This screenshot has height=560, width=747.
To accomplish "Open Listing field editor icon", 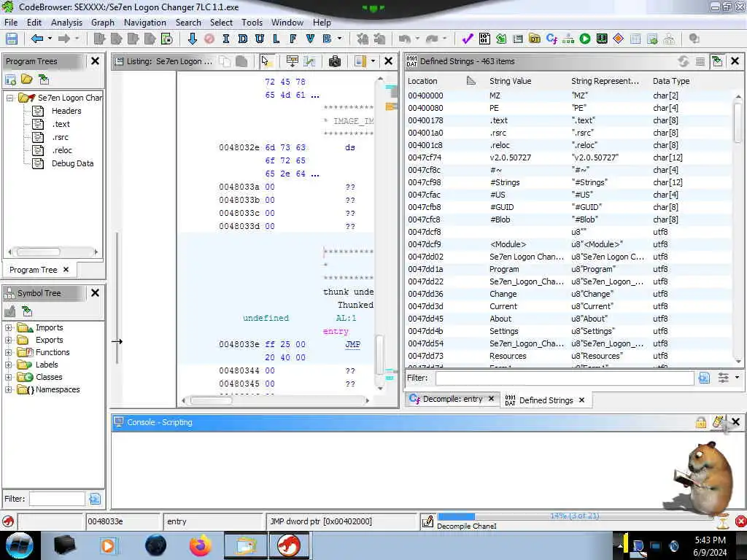I will click(x=292, y=61).
